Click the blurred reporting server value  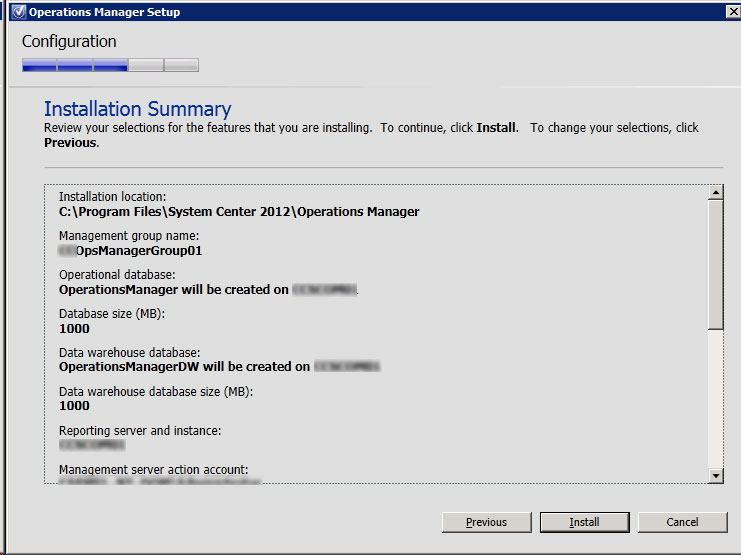click(x=92, y=445)
